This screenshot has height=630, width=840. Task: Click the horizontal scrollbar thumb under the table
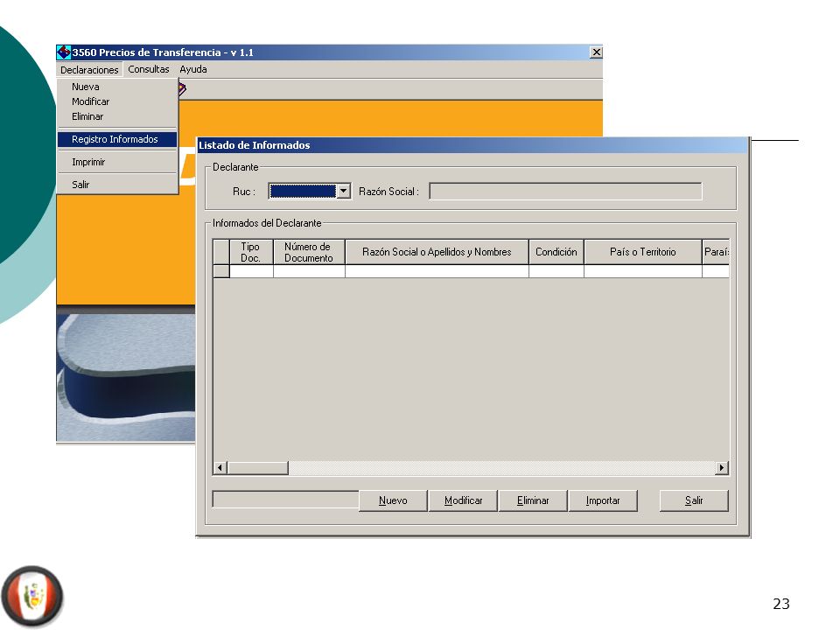[x=257, y=467]
